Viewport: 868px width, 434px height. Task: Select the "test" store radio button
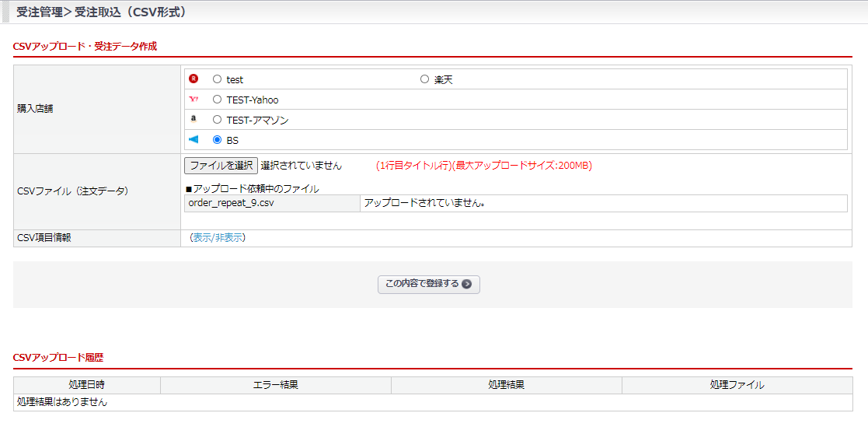[x=217, y=79]
